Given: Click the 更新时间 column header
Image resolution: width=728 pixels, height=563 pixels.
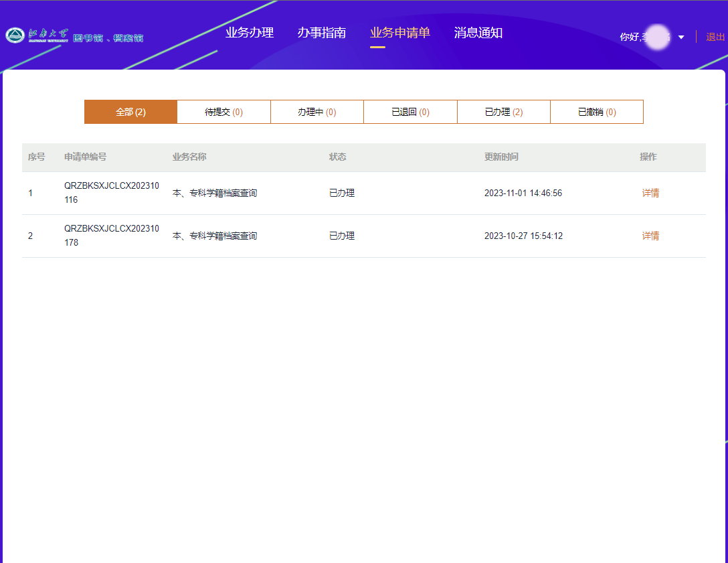Looking at the screenshot, I should tap(501, 157).
